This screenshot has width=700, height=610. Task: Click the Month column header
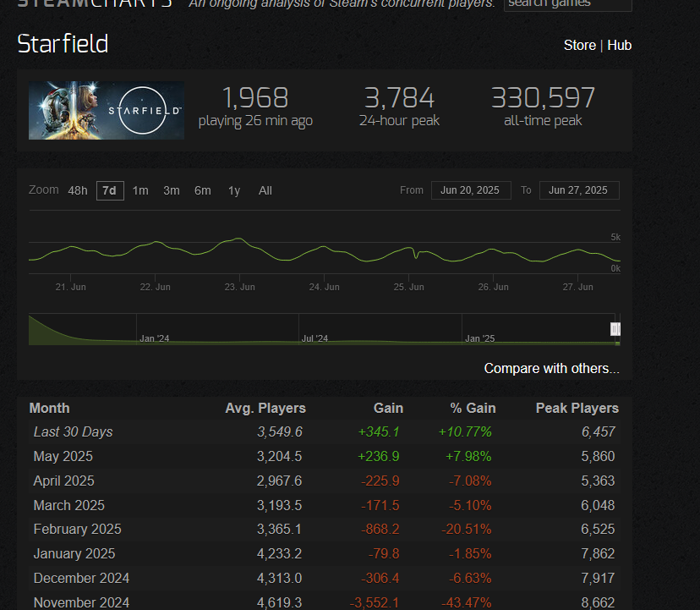pos(50,408)
